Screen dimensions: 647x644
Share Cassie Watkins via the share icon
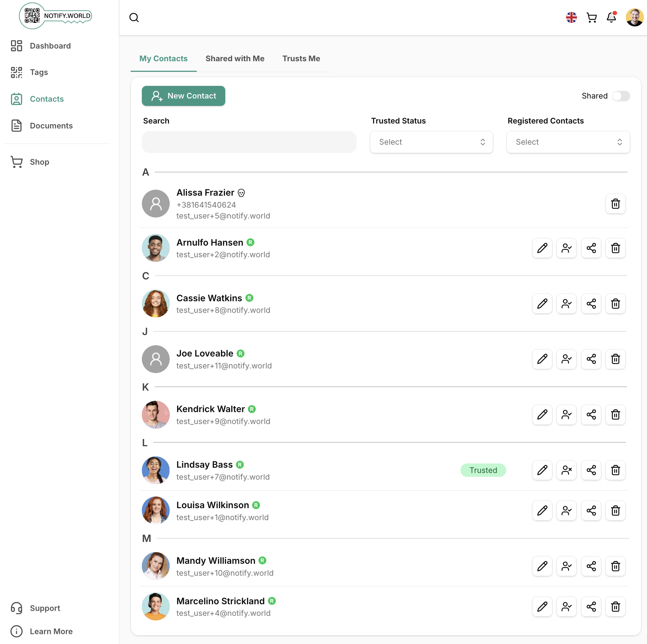point(591,303)
